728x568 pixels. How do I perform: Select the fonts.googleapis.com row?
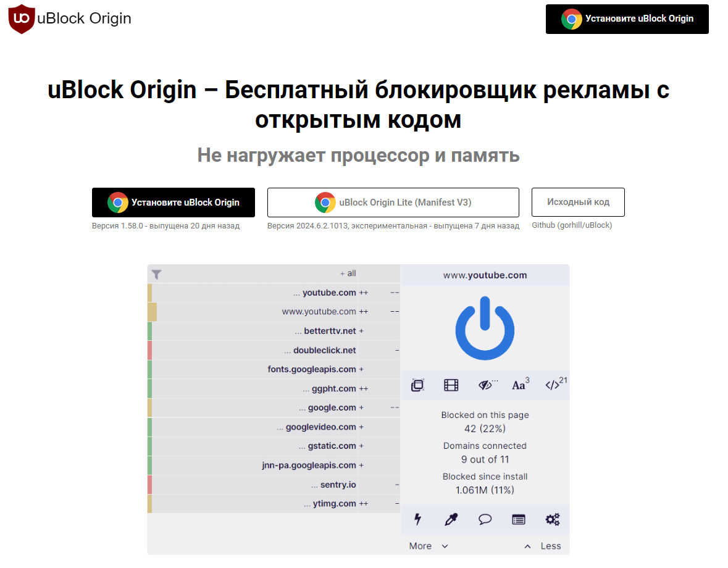tap(274, 369)
